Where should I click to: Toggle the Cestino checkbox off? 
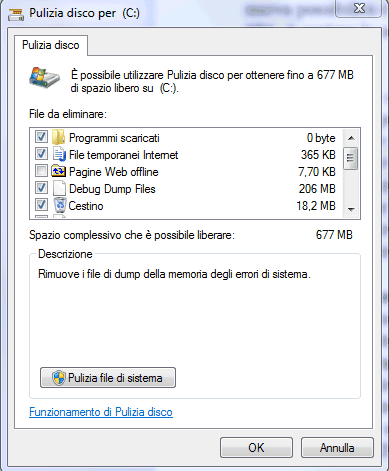41,205
